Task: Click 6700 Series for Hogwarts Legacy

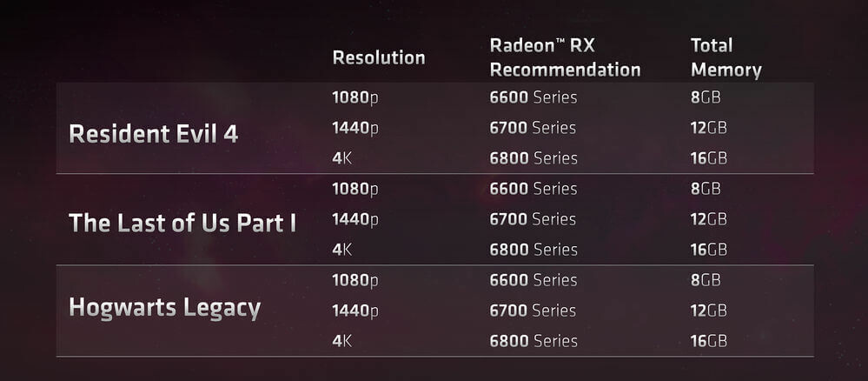Action: [x=533, y=311]
